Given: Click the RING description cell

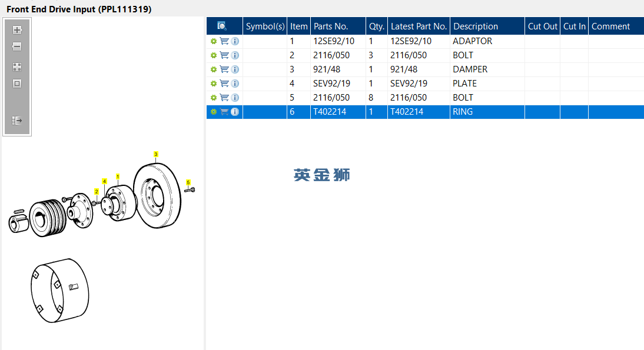Looking at the screenshot, I should pyautogui.click(x=487, y=112).
